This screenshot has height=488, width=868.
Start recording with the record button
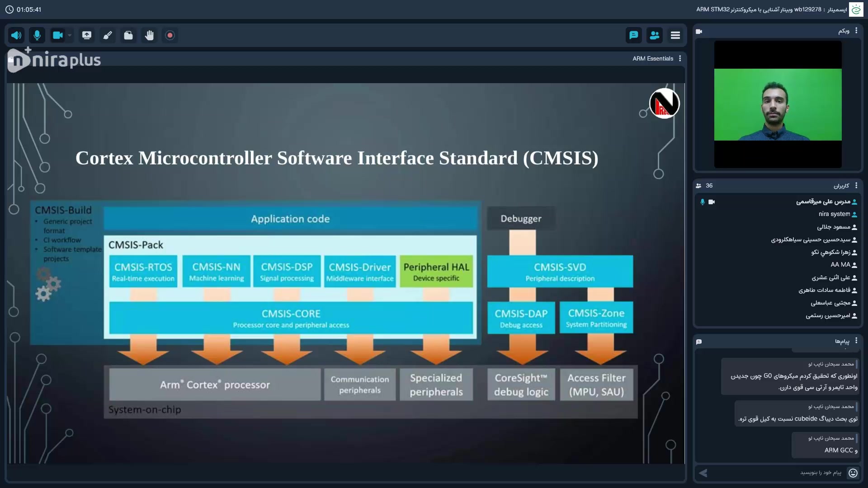[170, 35]
